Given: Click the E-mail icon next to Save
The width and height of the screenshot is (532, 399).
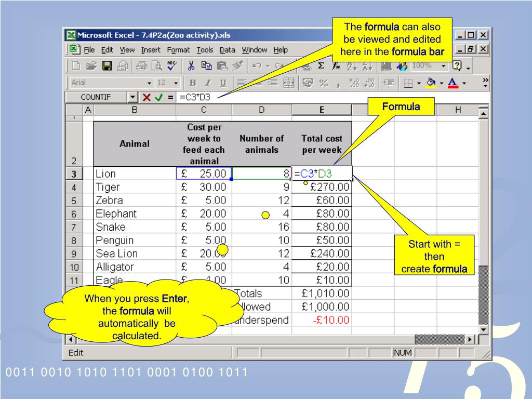Looking at the screenshot, I should (123, 66).
